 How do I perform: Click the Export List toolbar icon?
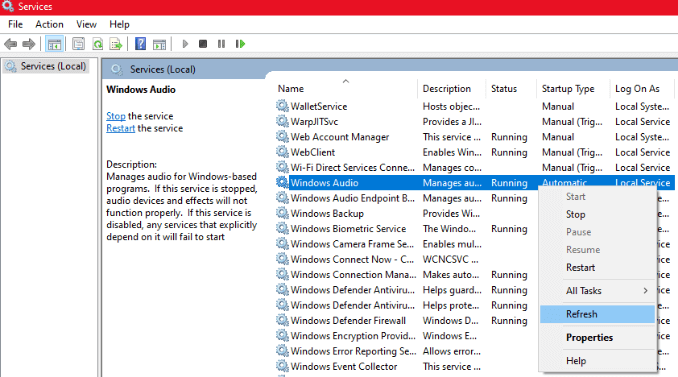(x=116, y=44)
